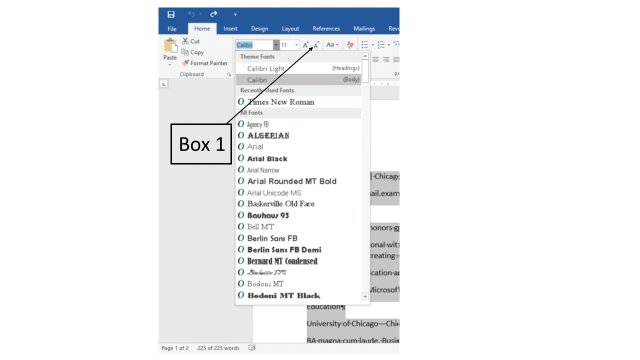Open the File tab

[x=172, y=29]
